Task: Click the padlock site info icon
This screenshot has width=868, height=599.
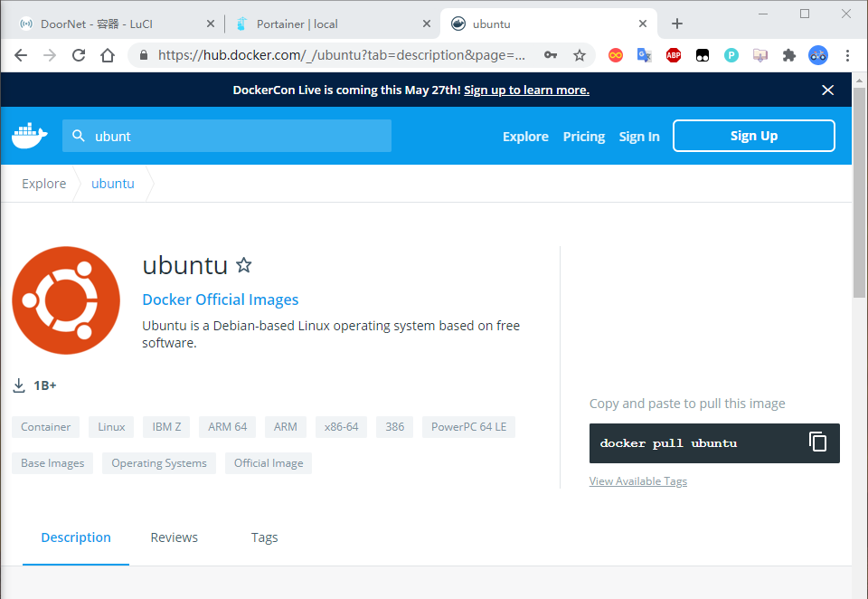Action: [144, 55]
